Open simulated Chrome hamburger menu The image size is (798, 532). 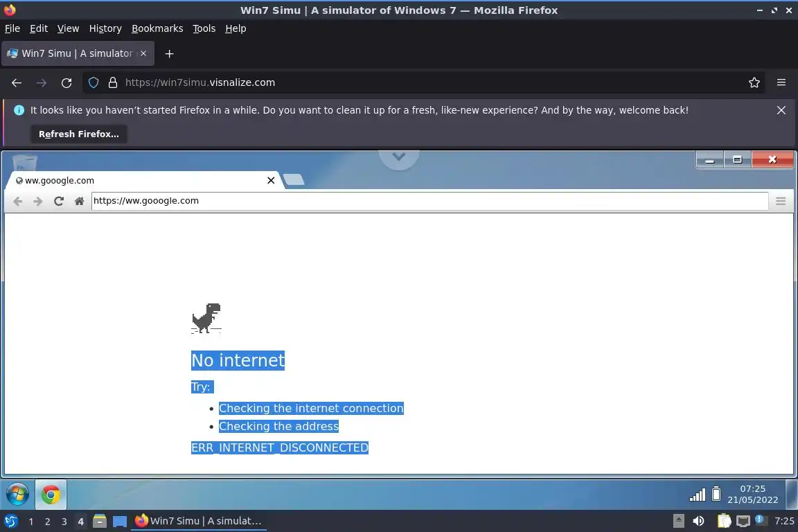click(x=781, y=201)
